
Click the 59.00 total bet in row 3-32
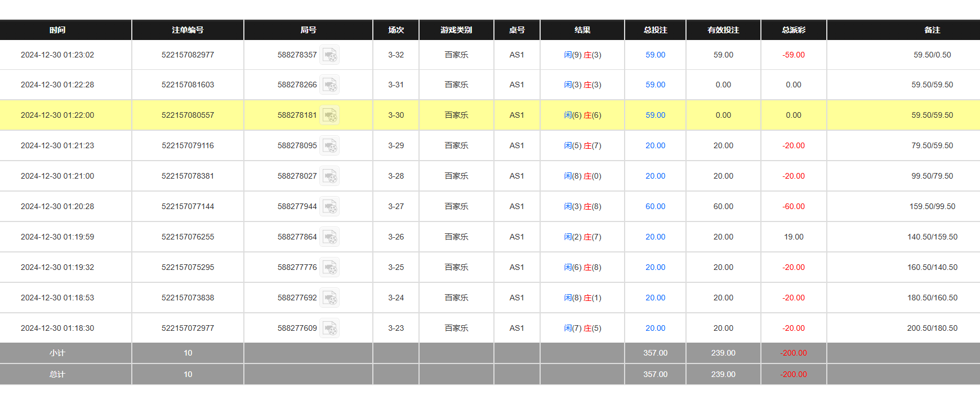655,55
